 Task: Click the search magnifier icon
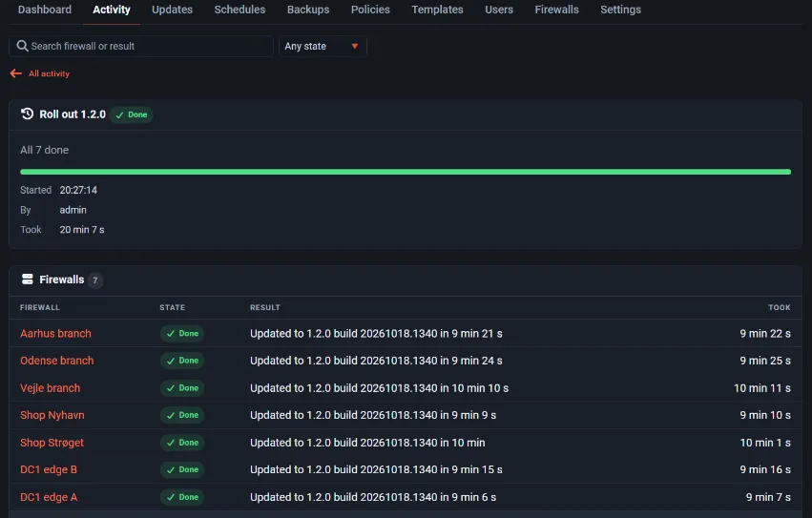pos(22,46)
